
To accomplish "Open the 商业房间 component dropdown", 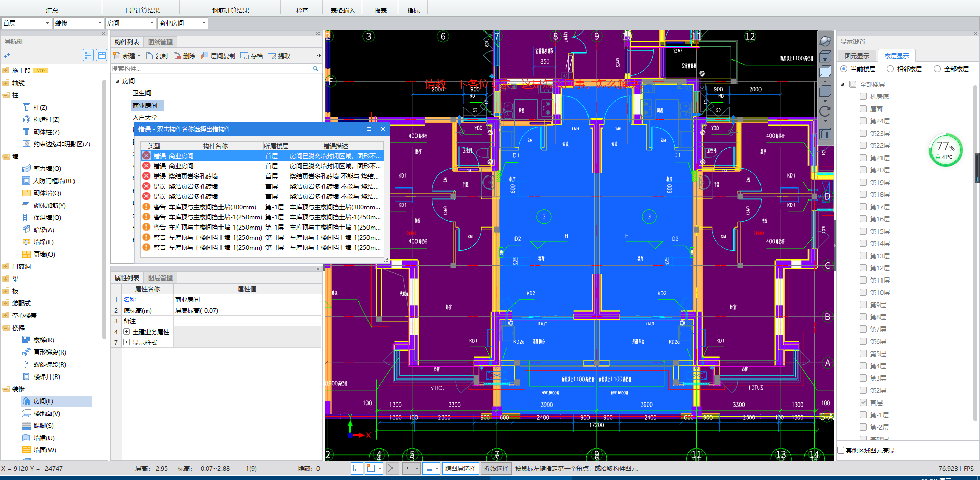I will [x=182, y=23].
